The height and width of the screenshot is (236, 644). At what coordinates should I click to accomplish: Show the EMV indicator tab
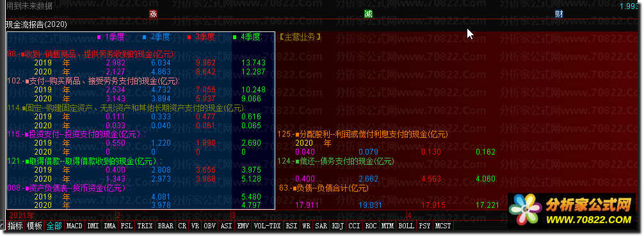click(x=243, y=226)
